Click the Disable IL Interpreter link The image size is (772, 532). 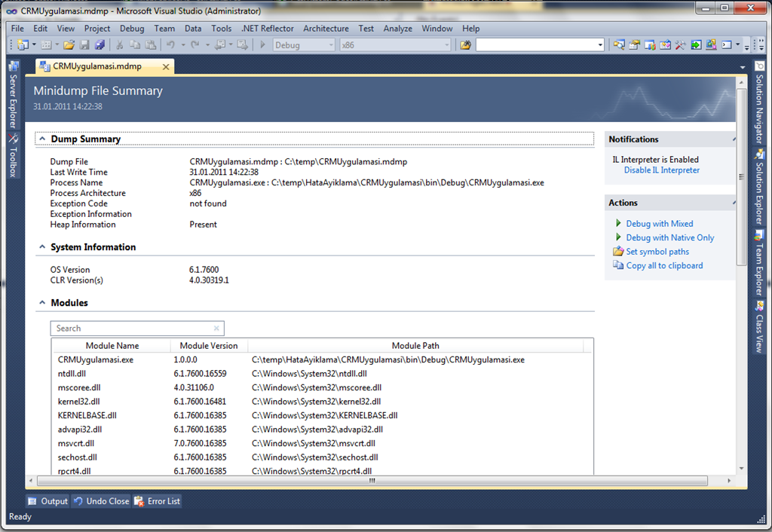click(x=662, y=170)
